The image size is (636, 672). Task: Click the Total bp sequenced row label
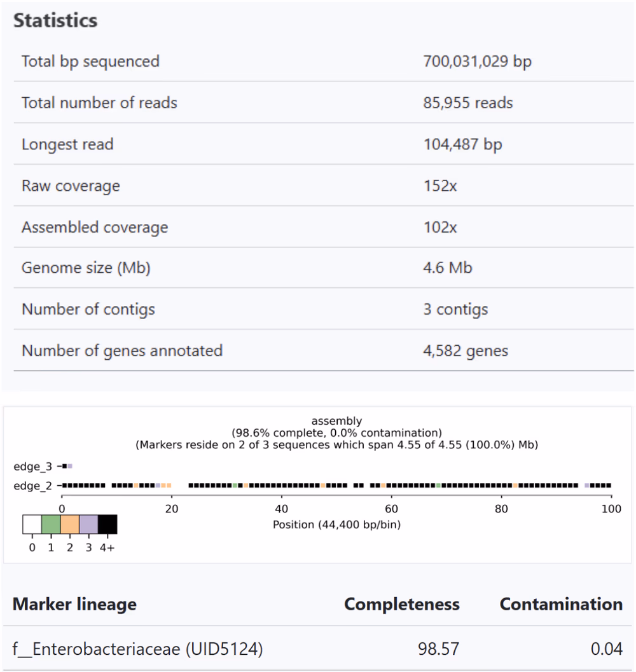90,62
